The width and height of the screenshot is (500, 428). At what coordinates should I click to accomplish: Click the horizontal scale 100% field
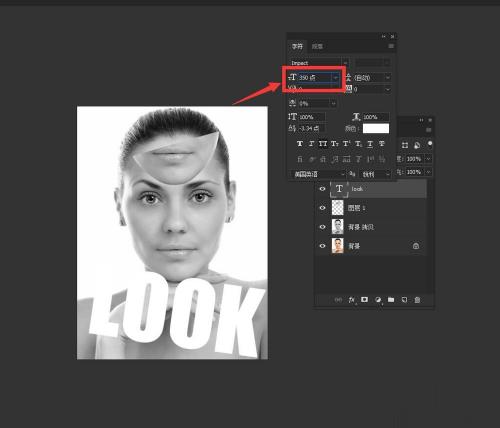[x=375, y=117]
